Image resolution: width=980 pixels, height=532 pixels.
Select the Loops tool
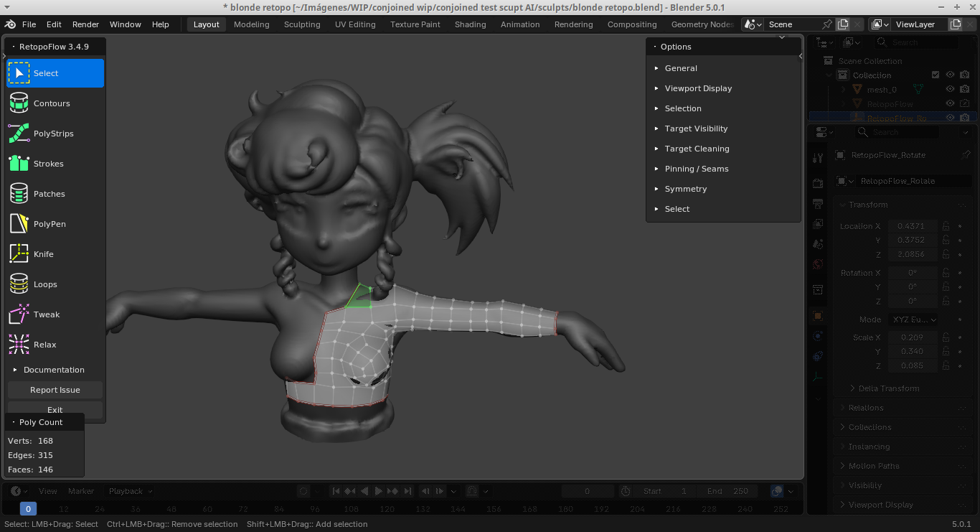pos(55,284)
